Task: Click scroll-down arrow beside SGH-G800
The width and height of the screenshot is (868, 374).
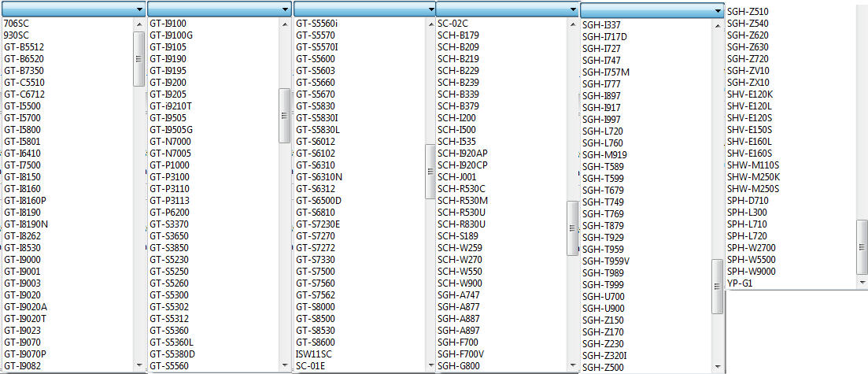Action: coord(573,365)
